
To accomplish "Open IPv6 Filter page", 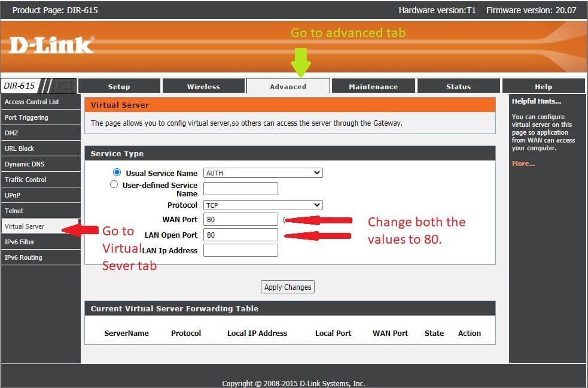I will [x=41, y=242].
